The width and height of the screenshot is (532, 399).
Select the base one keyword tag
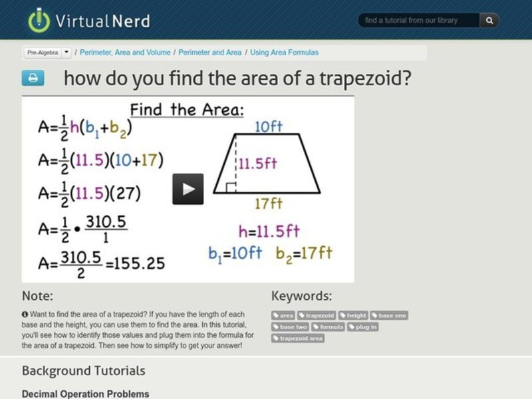390,315
